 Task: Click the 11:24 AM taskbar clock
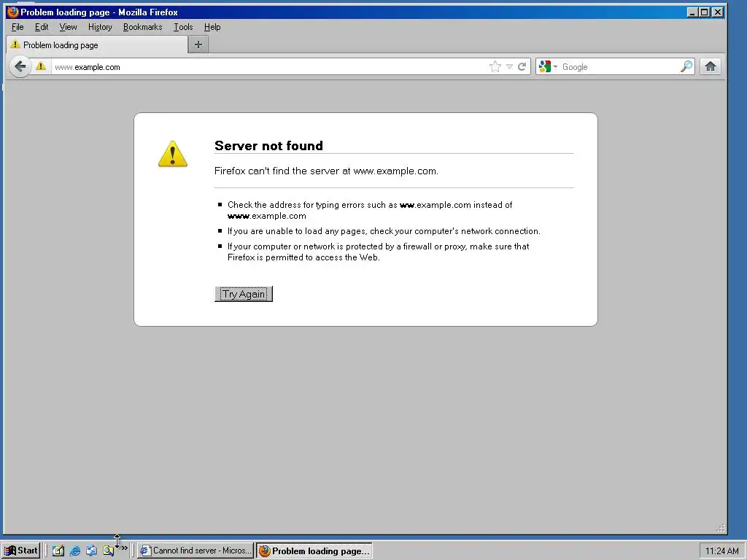point(721,551)
